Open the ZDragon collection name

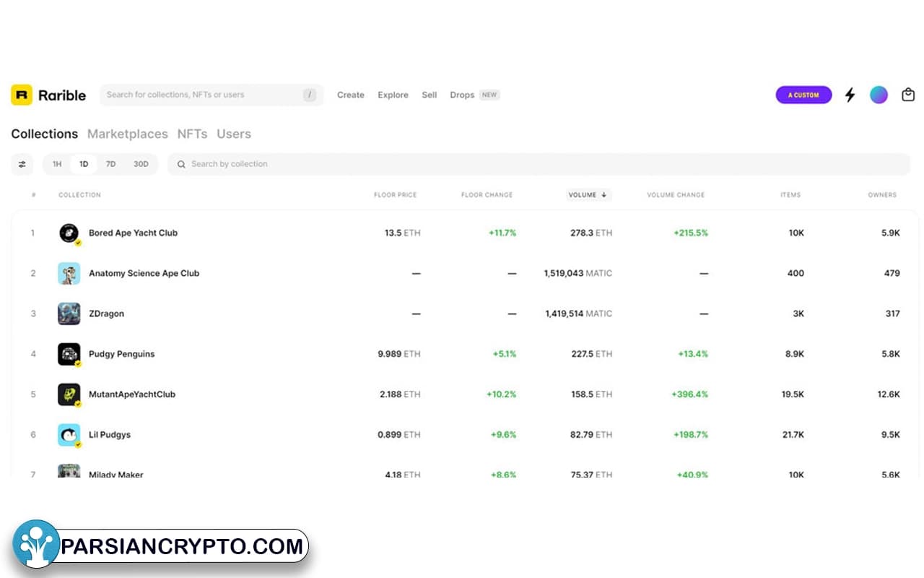point(106,314)
